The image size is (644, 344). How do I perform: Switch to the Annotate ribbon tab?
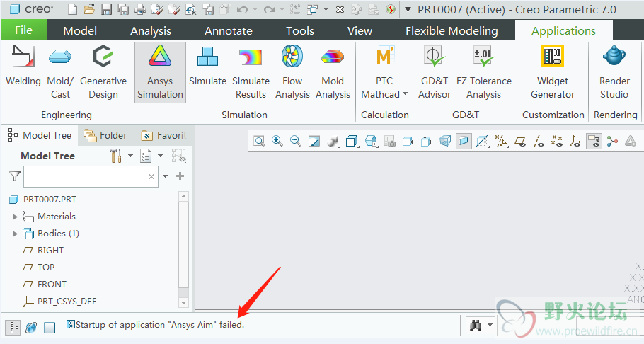coord(229,31)
